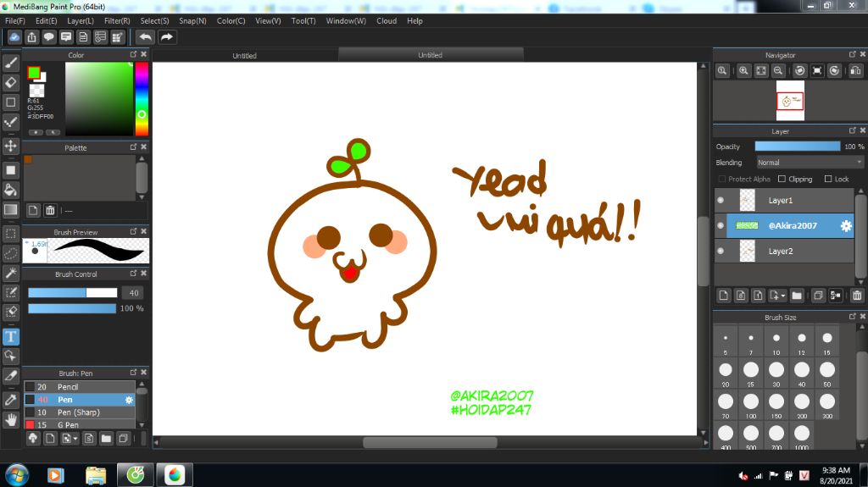The height and width of the screenshot is (487, 868).
Task: Click the Navigator canvas thumbnail
Action: coord(790,101)
